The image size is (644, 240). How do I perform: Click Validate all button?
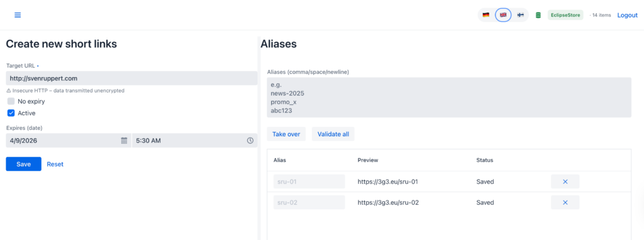[x=333, y=134]
